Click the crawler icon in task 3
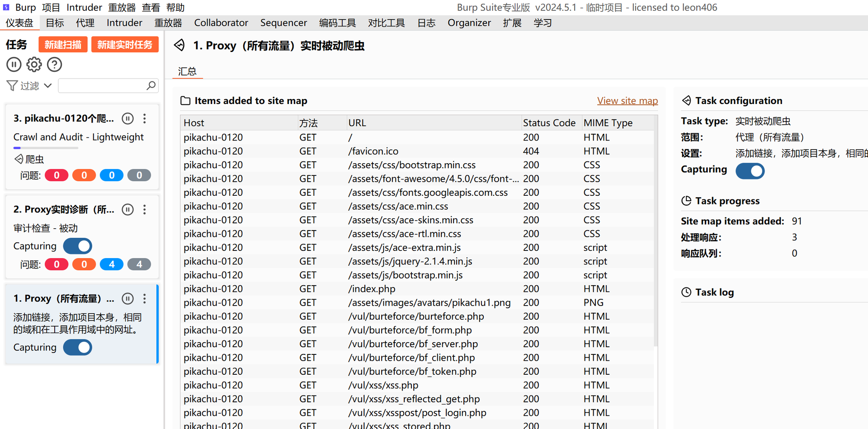 (x=19, y=159)
